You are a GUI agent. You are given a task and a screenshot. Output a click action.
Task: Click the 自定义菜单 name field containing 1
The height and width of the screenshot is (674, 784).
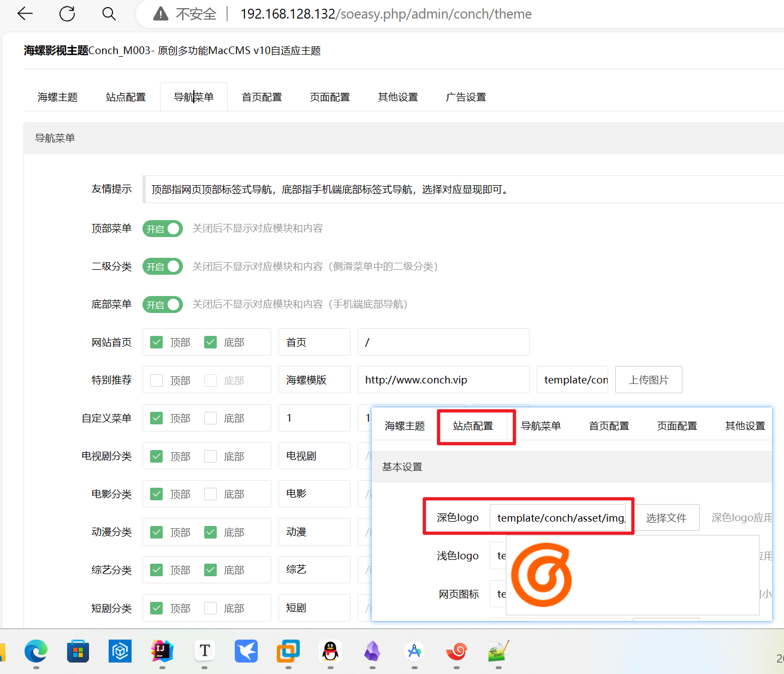314,418
